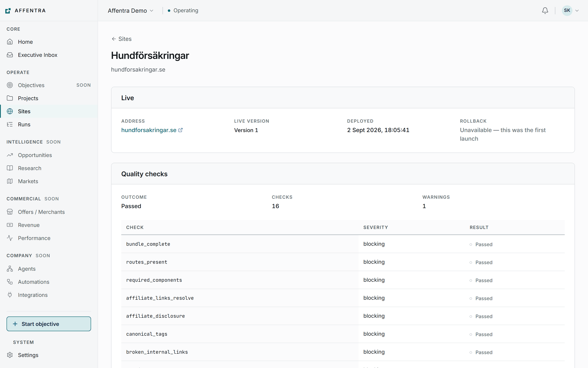Screen dimensions: 588x368
Task: Open Automations in the sidebar
Action: click(x=49, y=282)
